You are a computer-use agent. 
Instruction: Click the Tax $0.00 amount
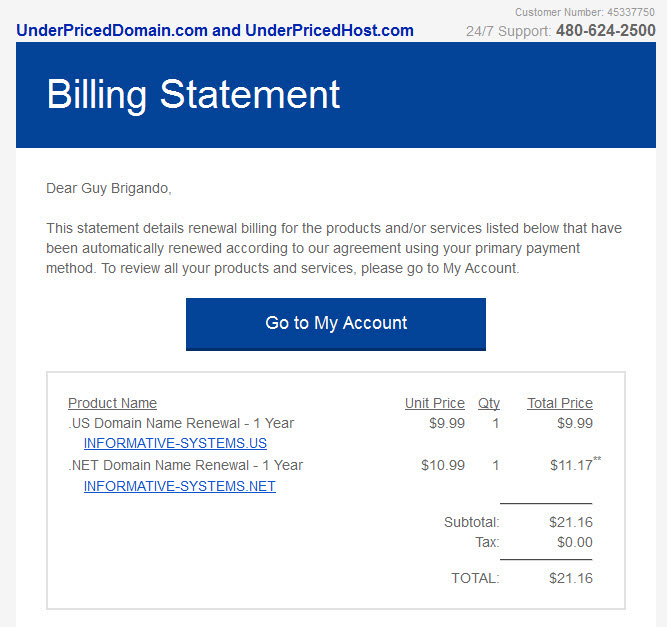(x=575, y=542)
